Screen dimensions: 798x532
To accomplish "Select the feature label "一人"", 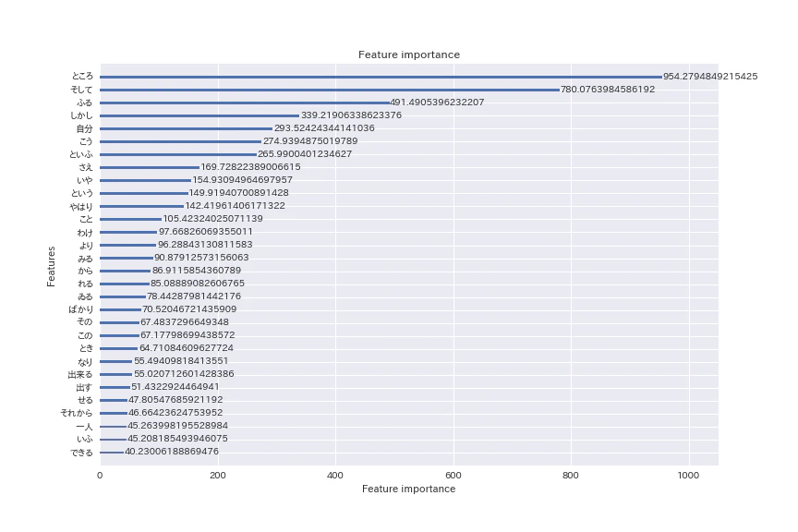I will tap(84, 427).
